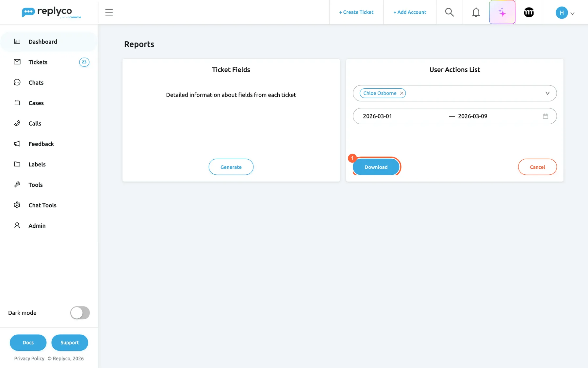Open the search magnifier icon
The image size is (588, 368).
(449, 12)
